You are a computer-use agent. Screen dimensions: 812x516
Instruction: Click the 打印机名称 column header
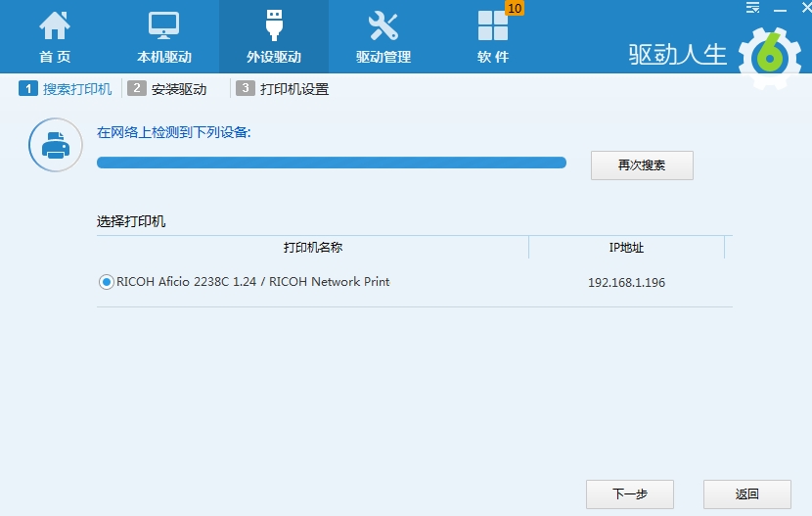(312, 247)
